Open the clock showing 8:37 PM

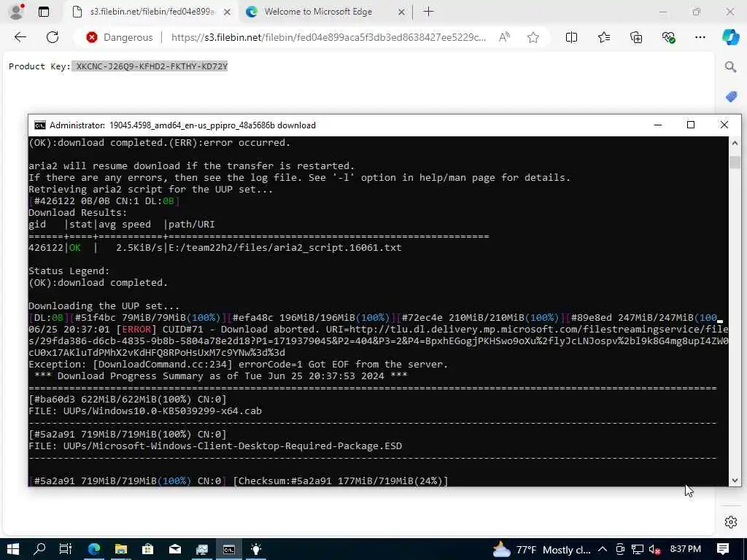[686, 549]
